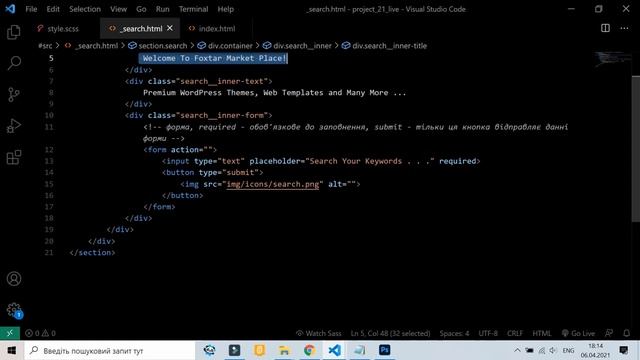Open the Windows Action Center
This screenshot has height=360, width=640.
(x=624, y=350)
